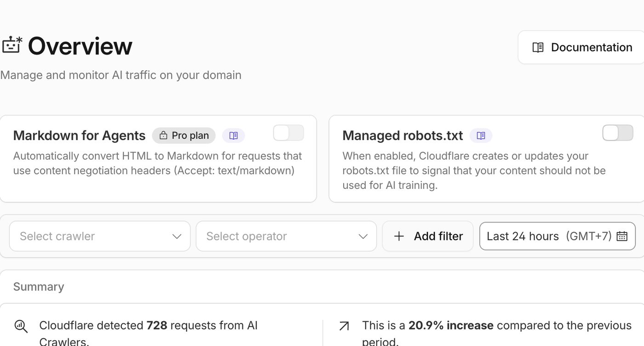Click the Markdown for Agents title
This screenshot has width=644, height=346.
(x=79, y=136)
